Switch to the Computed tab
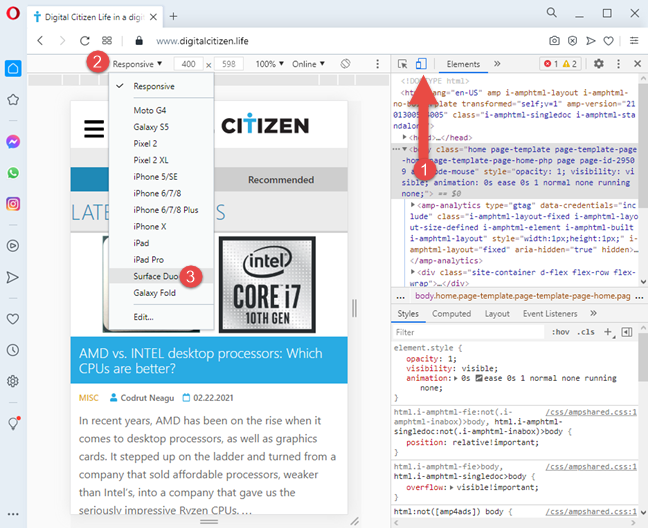 point(451,314)
